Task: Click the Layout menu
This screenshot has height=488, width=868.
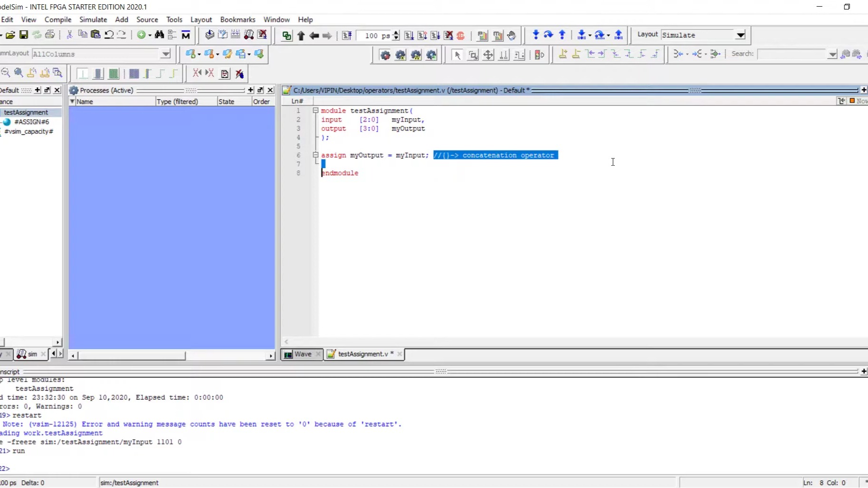Action: tap(201, 19)
